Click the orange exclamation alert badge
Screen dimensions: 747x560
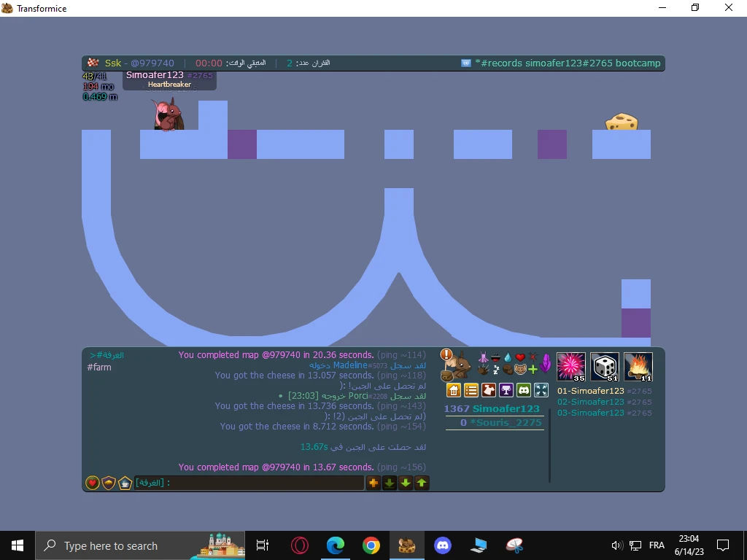(446, 354)
